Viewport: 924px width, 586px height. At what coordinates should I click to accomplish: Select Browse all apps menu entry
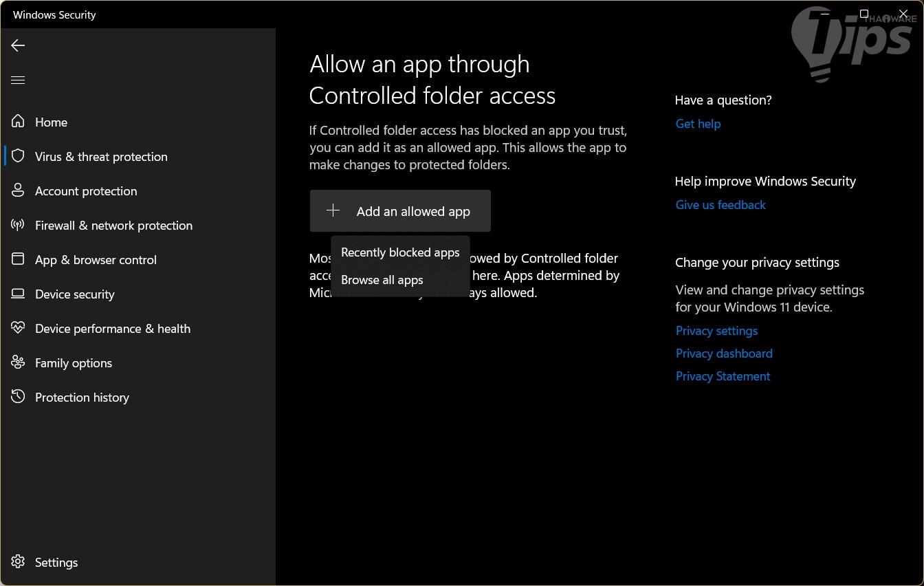[x=382, y=280]
